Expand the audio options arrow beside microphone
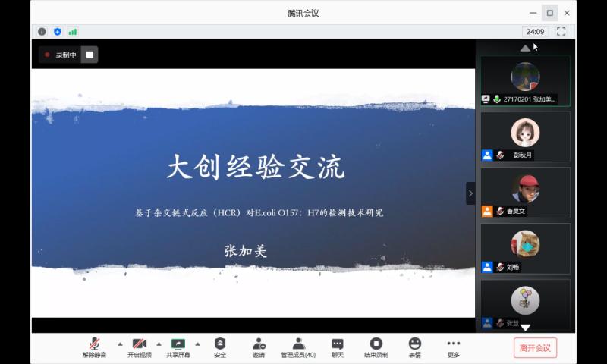This screenshot has height=364, width=607. click(x=119, y=344)
